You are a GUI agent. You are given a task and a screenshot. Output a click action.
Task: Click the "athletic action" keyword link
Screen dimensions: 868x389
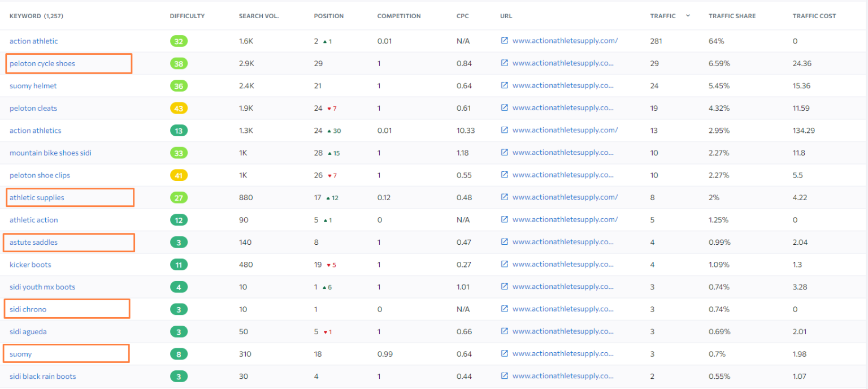tap(34, 220)
